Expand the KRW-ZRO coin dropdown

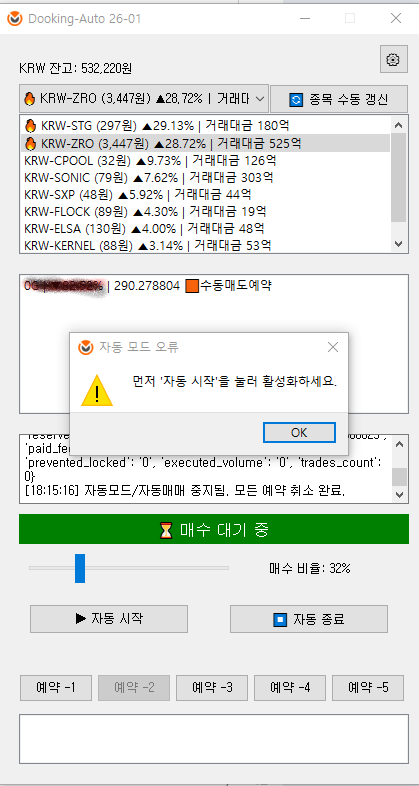[260, 99]
